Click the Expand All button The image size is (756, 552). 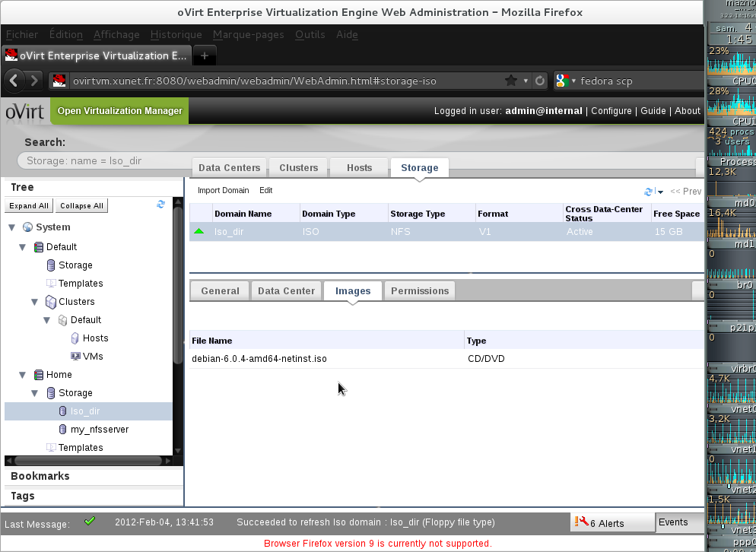(29, 206)
